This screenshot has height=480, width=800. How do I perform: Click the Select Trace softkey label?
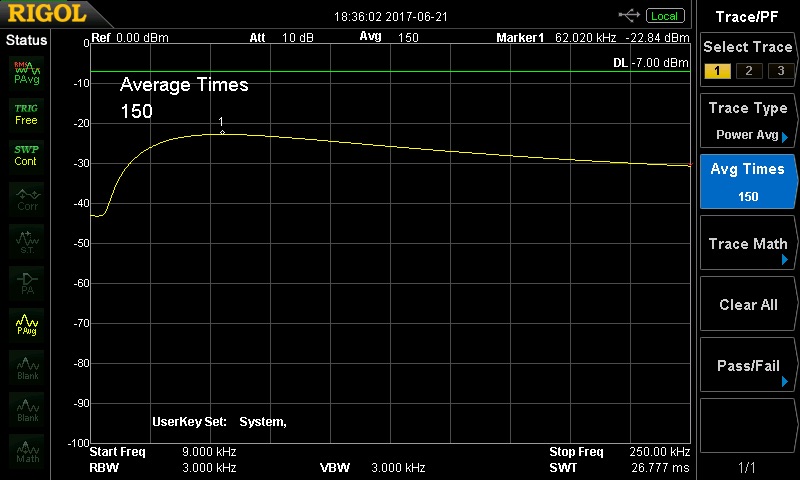[747, 47]
